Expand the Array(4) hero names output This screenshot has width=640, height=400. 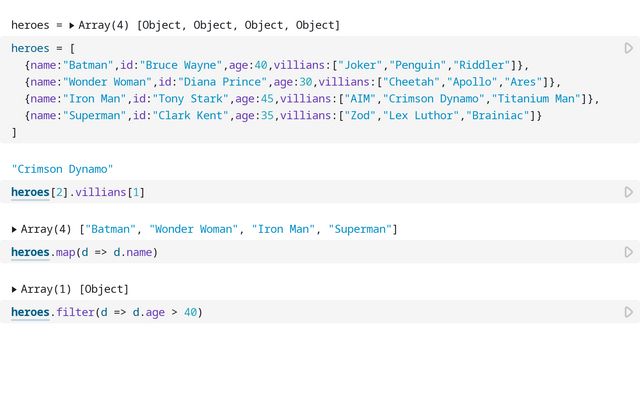point(15,229)
